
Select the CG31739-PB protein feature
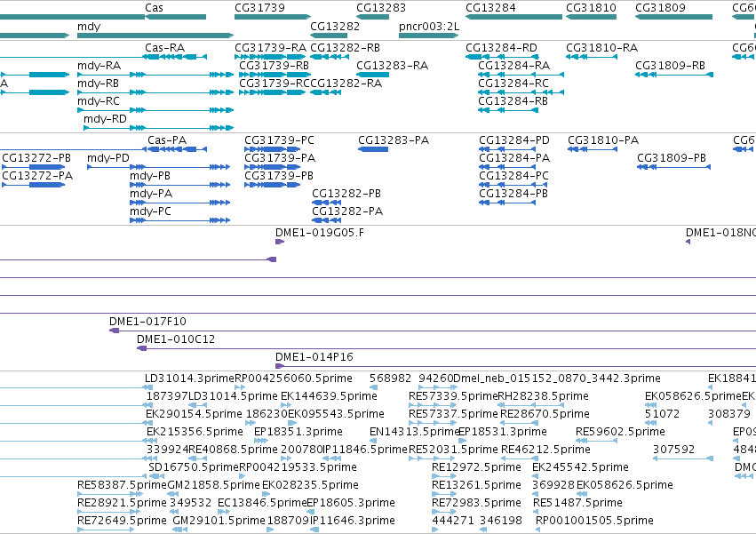[x=273, y=185]
